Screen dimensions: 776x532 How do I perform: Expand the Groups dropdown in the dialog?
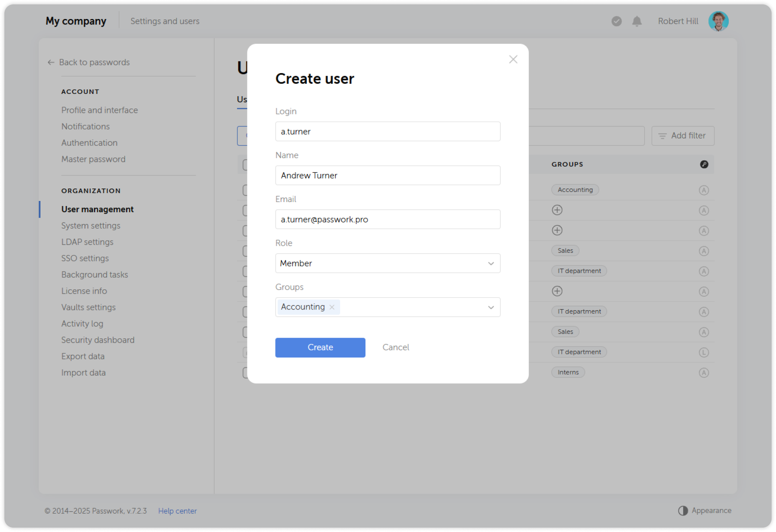point(491,307)
